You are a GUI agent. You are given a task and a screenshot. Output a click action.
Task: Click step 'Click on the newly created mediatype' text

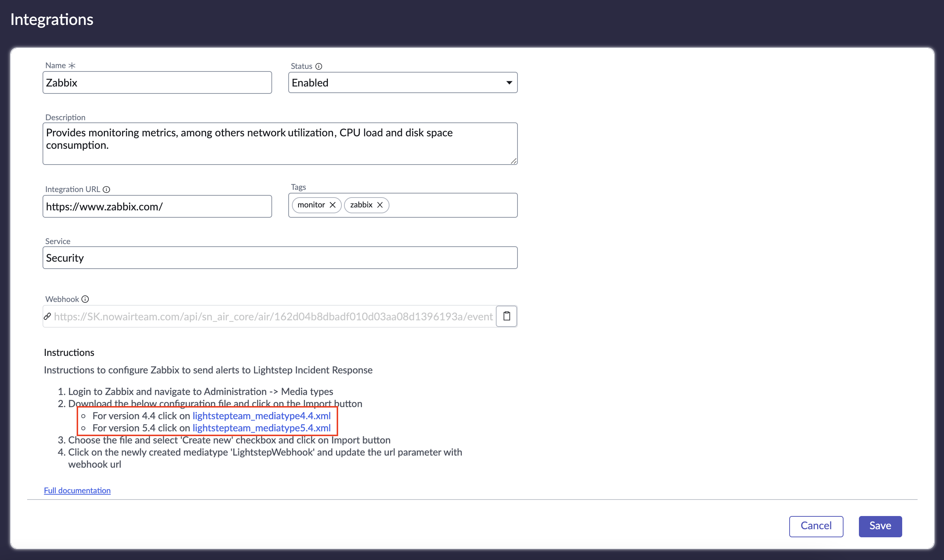(265, 458)
